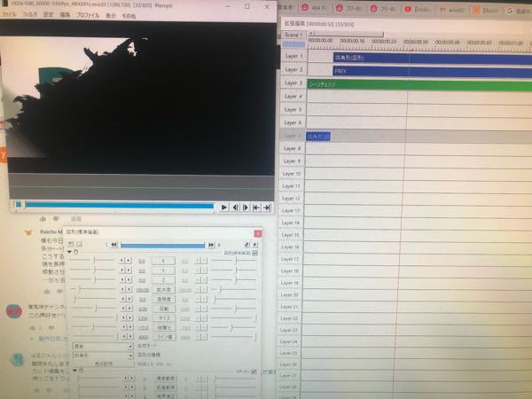Close the 図形 settings dialog

tap(258, 232)
